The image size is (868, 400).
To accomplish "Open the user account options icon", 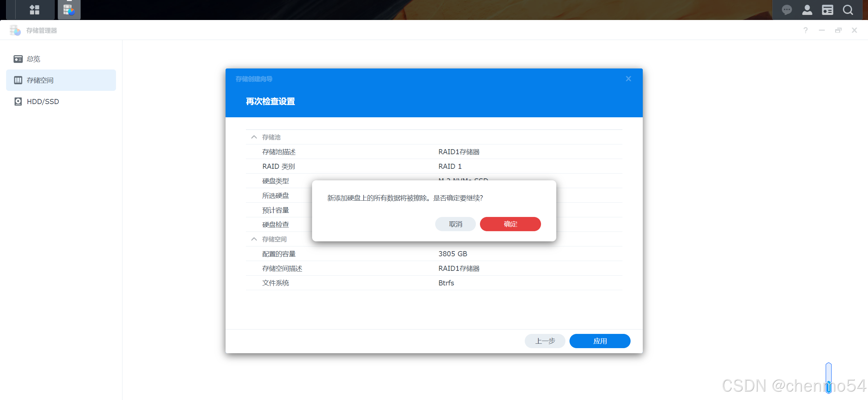I will coord(807,10).
